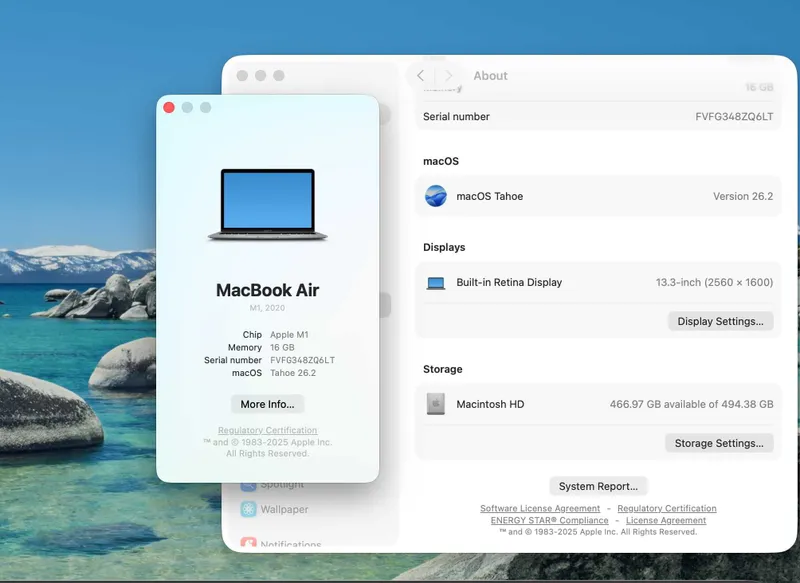Viewport: 800px width, 583px height.
Task: Click Version 26.2 text
Action: click(743, 196)
